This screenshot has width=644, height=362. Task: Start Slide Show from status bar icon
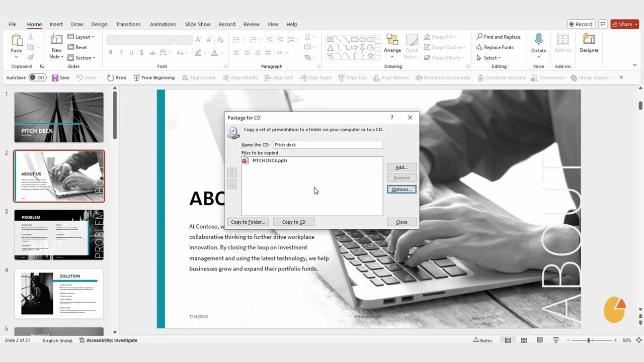(x=556, y=340)
